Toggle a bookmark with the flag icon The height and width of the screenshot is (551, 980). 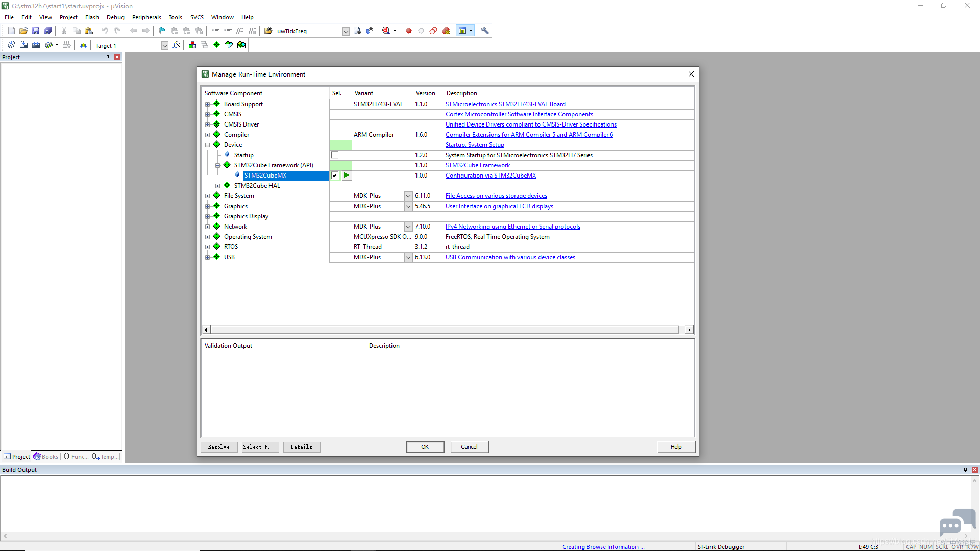(x=162, y=31)
